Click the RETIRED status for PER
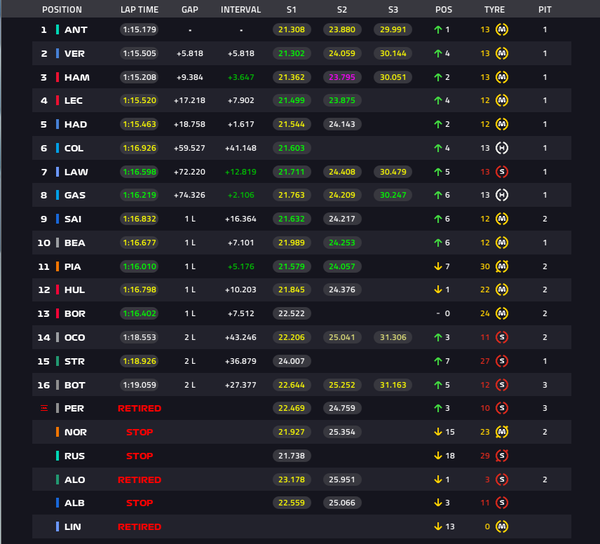Screen dimensions: 600x544 tap(139, 409)
